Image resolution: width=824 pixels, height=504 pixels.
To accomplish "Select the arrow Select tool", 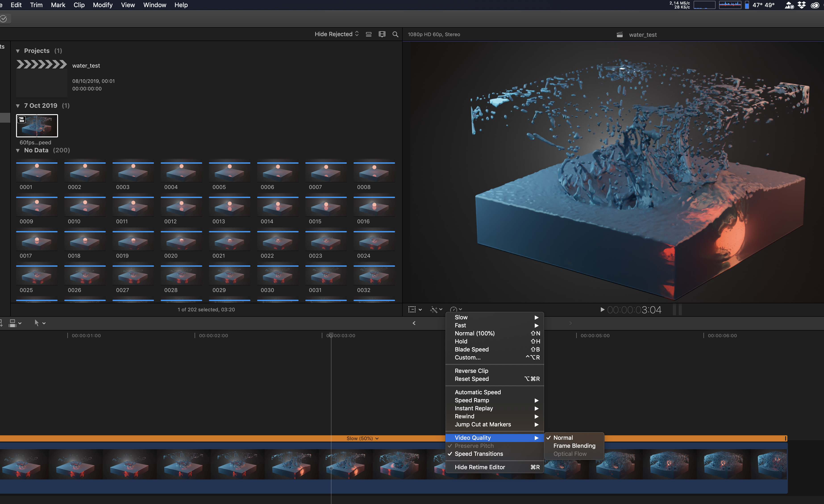I will point(37,323).
